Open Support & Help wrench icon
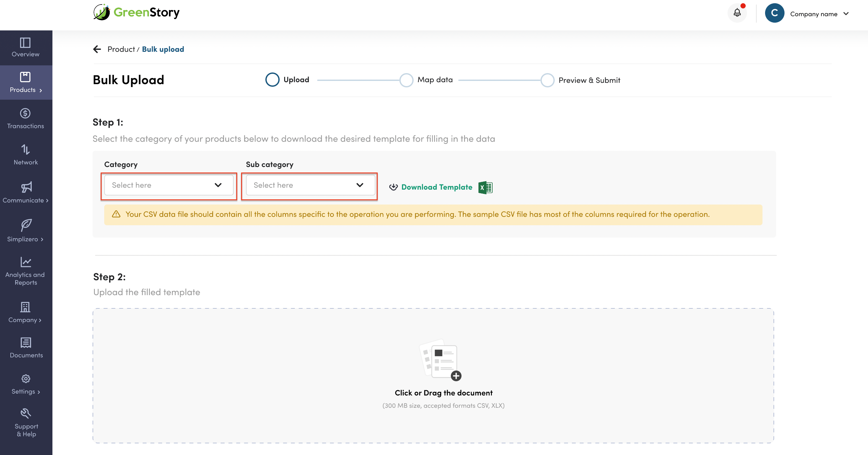868x455 pixels. [x=26, y=413]
